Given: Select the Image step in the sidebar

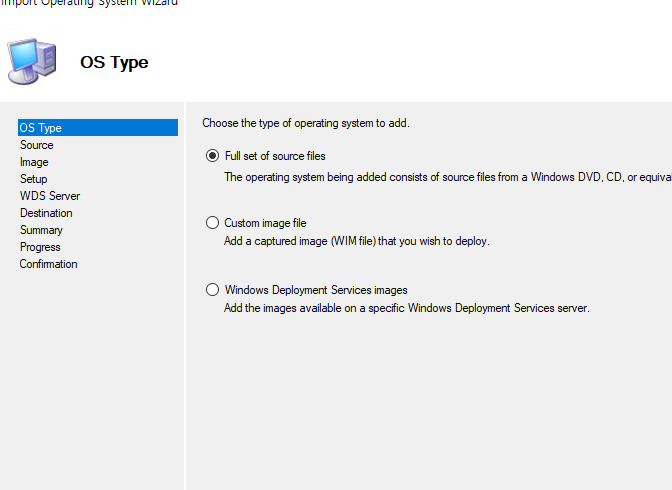Looking at the screenshot, I should (x=34, y=162).
